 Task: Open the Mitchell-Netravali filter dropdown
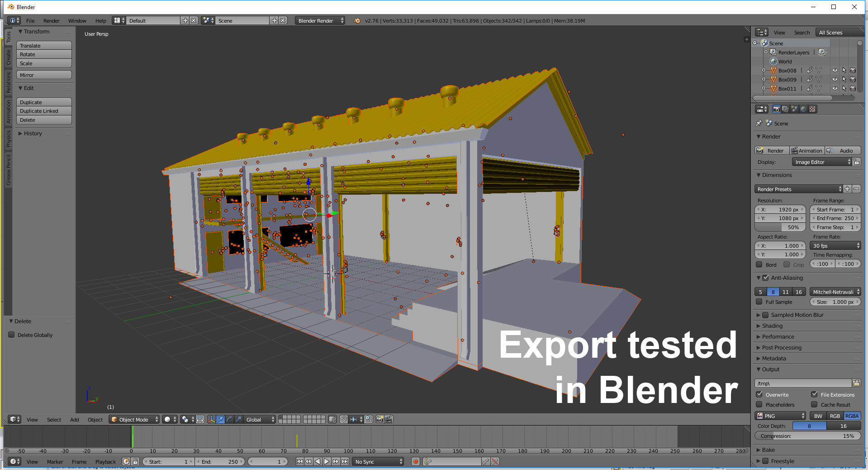(x=835, y=292)
